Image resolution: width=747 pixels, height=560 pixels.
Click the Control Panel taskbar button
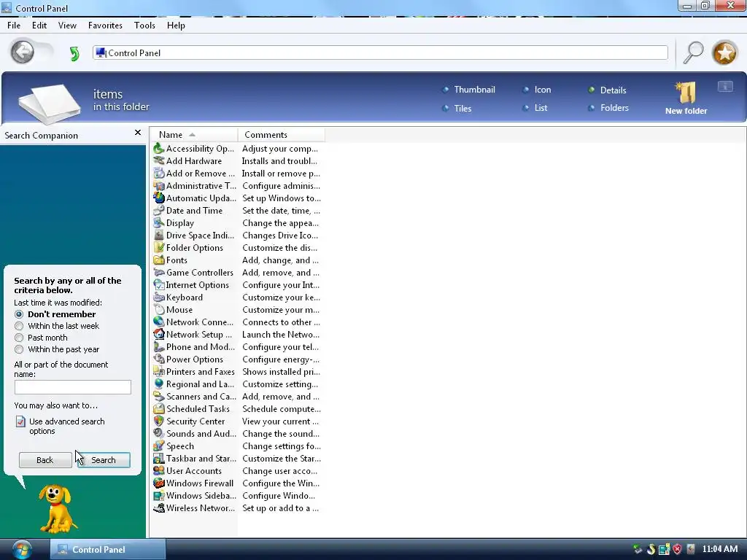pyautogui.click(x=108, y=550)
